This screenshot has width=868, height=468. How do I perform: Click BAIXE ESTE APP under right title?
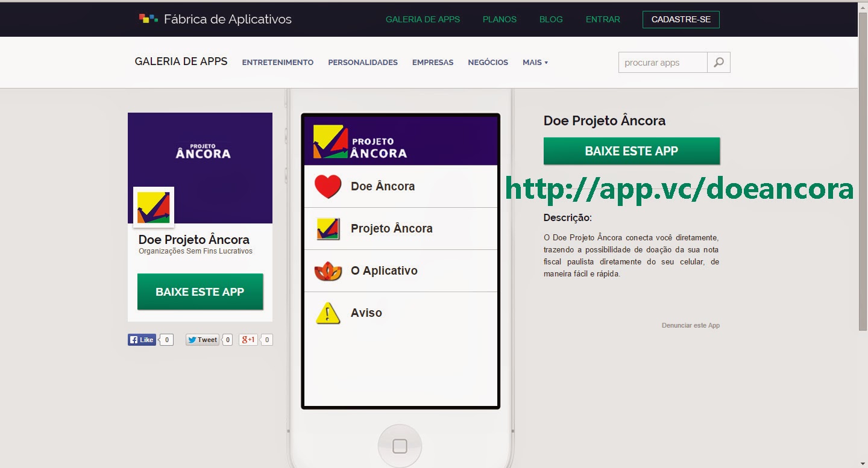pyautogui.click(x=632, y=151)
